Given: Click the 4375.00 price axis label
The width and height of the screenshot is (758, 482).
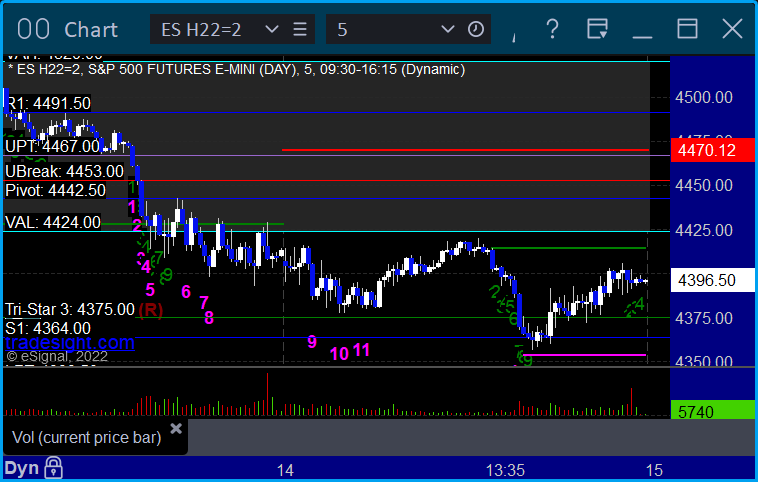Looking at the screenshot, I should 704,318.
